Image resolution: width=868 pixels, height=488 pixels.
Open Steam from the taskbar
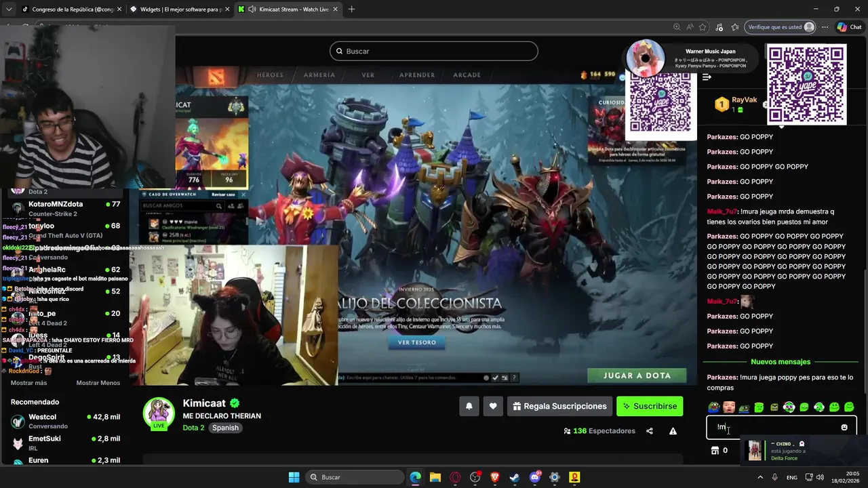pos(515,477)
